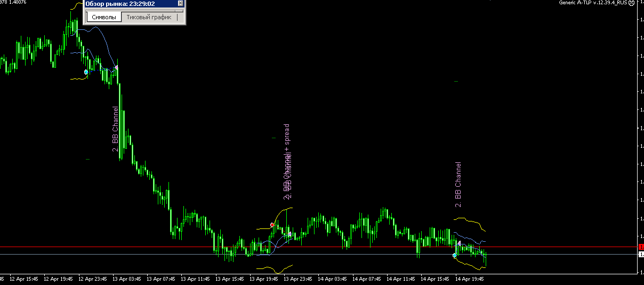Click the 14 Apr 03:45 time axis label
The width and height of the screenshot is (644, 285).
pos(331,279)
